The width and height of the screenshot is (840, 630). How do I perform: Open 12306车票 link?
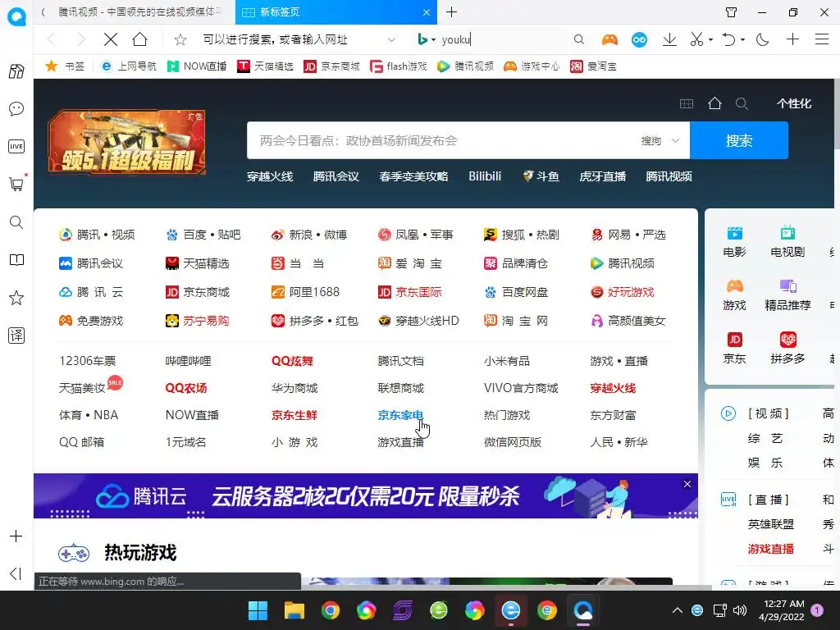pyautogui.click(x=87, y=361)
